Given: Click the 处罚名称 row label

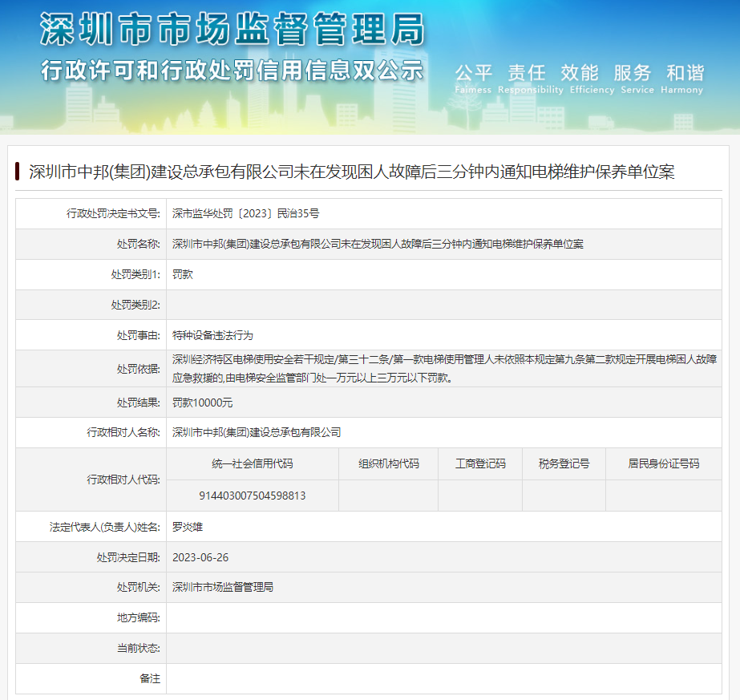Looking at the screenshot, I should coord(138,244).
